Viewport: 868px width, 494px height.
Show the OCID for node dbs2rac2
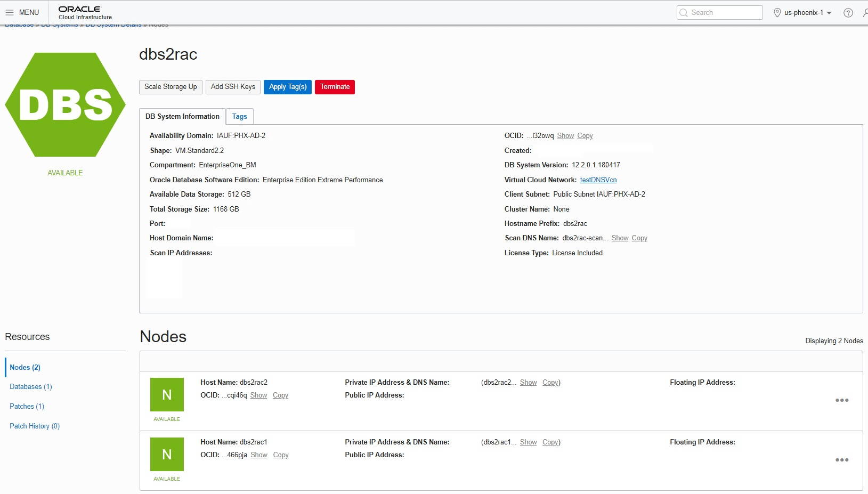[x=258, y=395]
